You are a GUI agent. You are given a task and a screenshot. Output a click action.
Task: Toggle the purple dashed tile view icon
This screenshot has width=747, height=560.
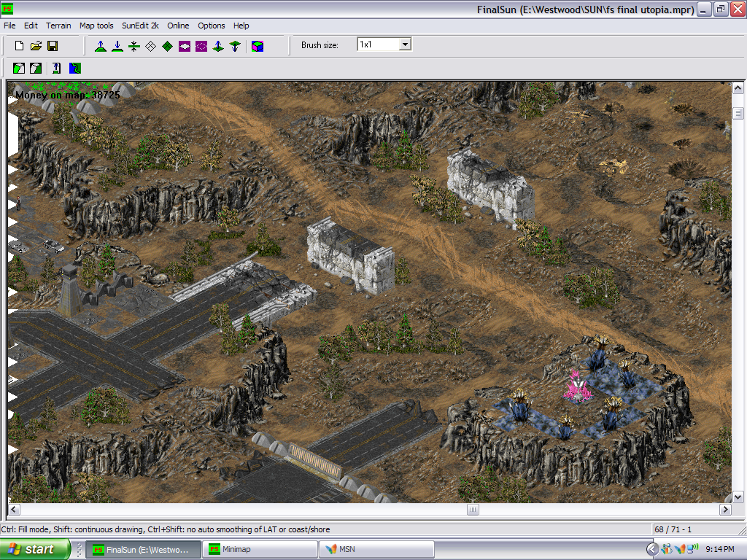tap(201, 46)
